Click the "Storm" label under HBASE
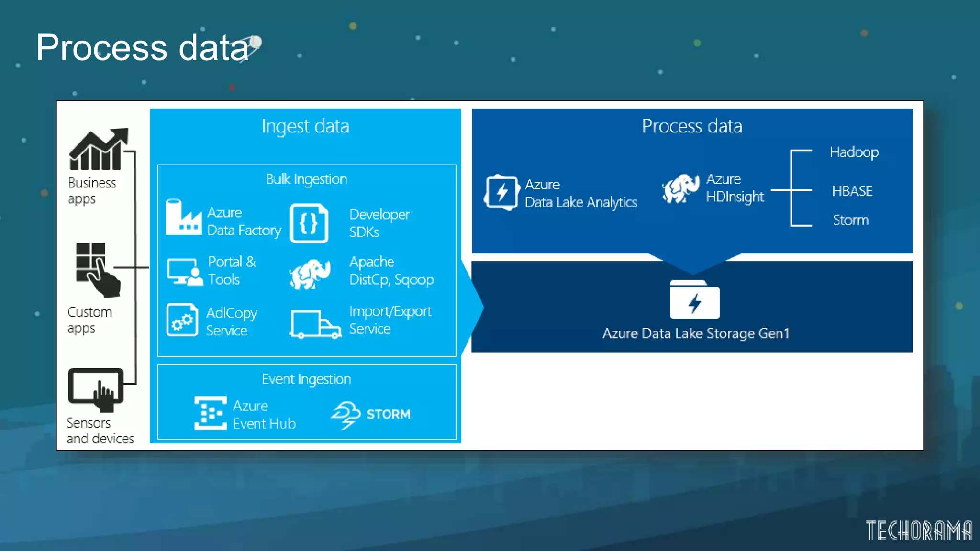The height and width of the screenshot is (551, 980). click(x=850, y=220)
